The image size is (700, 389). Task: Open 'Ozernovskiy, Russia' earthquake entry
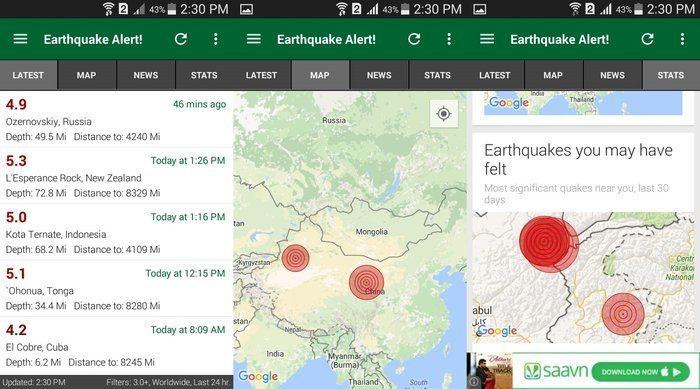[x=49, y=121]
